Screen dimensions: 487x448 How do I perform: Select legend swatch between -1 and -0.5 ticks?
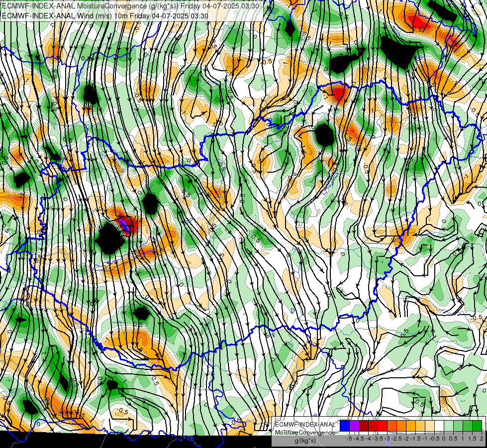click(x=430, y=426)
